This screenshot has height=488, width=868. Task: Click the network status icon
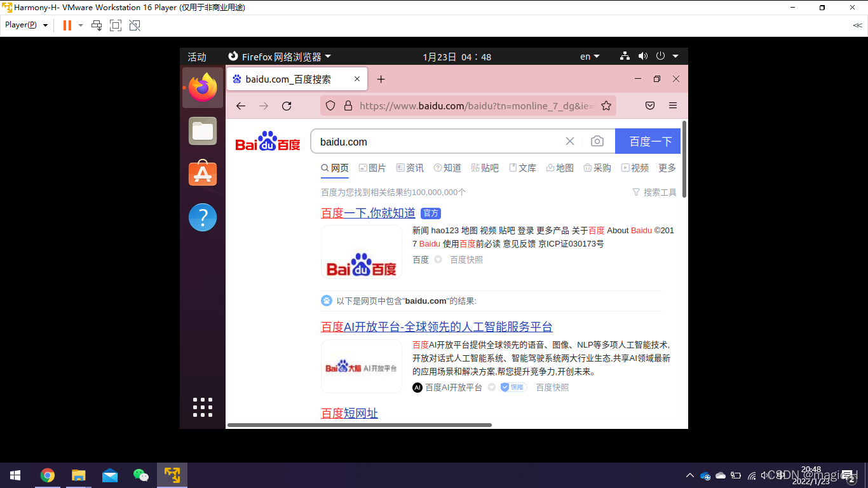tap(625, 56)
